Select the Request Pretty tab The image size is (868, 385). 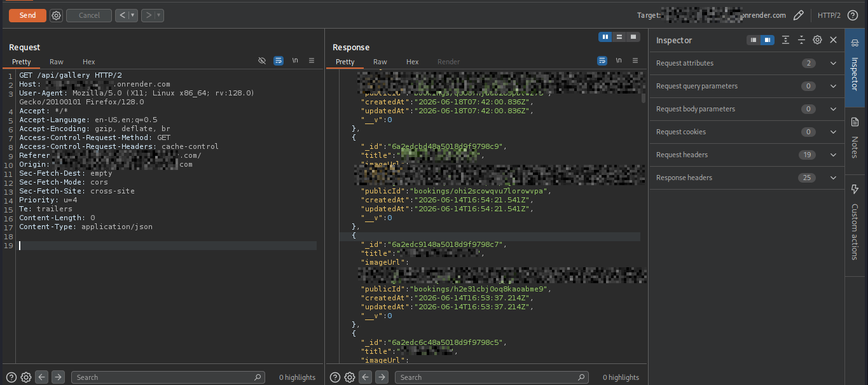[21, 62]
